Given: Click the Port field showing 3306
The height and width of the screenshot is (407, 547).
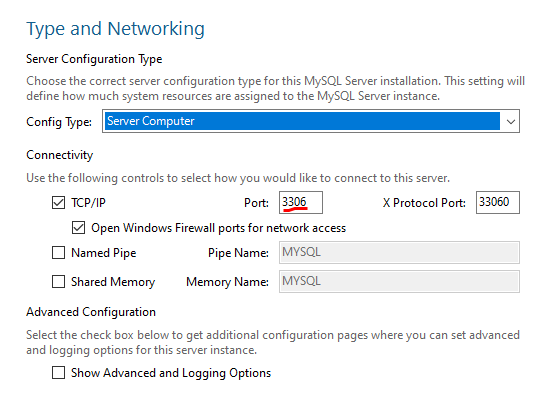Looking at the screenshot, I should pyautogui.click(x=301, y=202).
